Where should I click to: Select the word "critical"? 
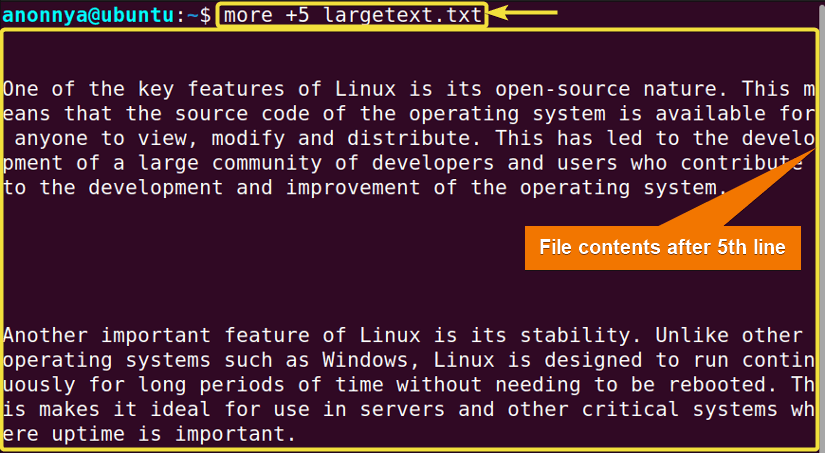pos(630,409)
